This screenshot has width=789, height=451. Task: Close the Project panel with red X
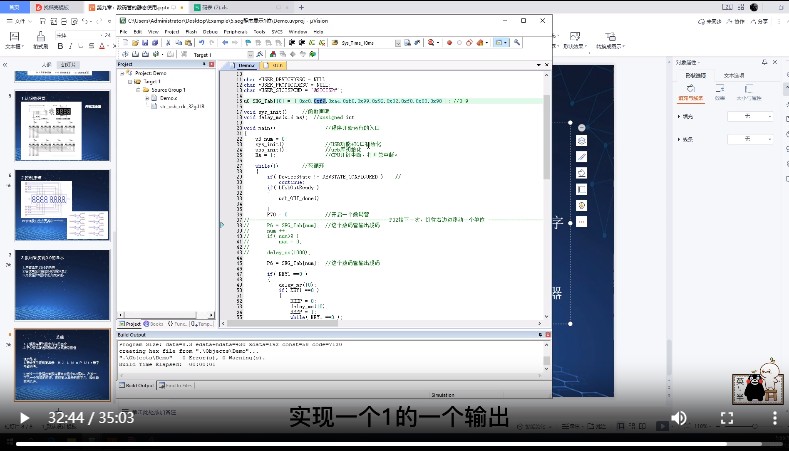[x=211, y=64]
